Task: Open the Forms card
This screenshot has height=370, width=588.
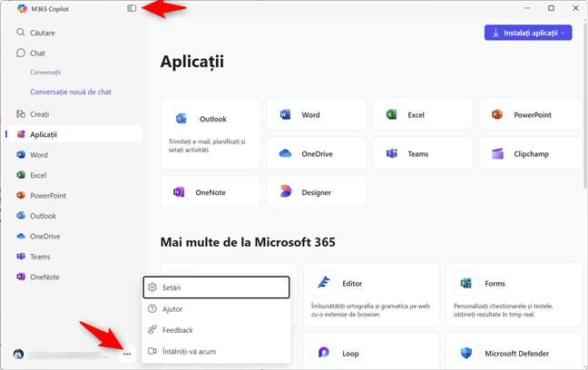Action: [x=514, y=294]
